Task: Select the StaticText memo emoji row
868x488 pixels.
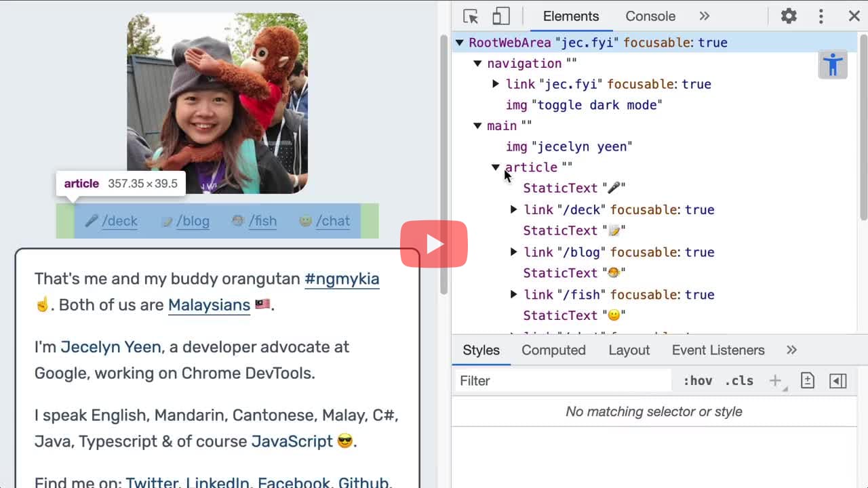Action: coord(574,230)
